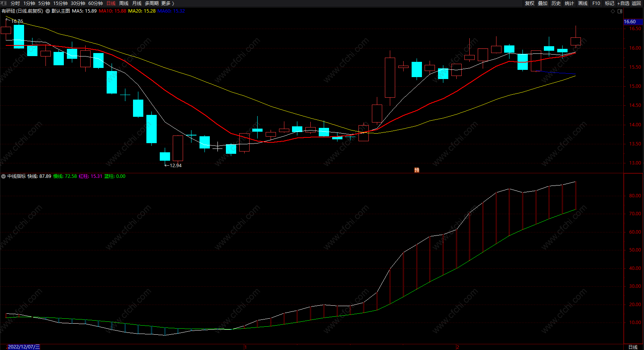Select the 周线 weekly chart tab
644x350 pixels.
(x=124, y=3)
